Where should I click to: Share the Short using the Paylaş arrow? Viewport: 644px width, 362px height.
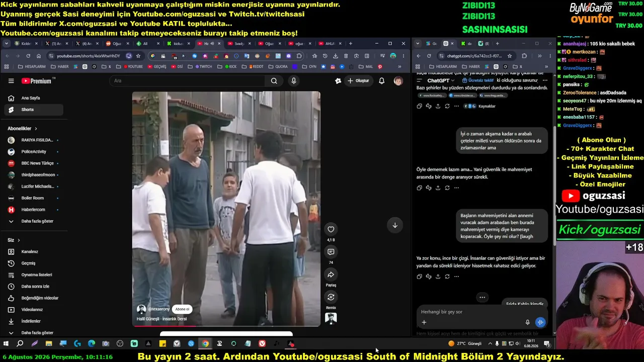[331, 275]
